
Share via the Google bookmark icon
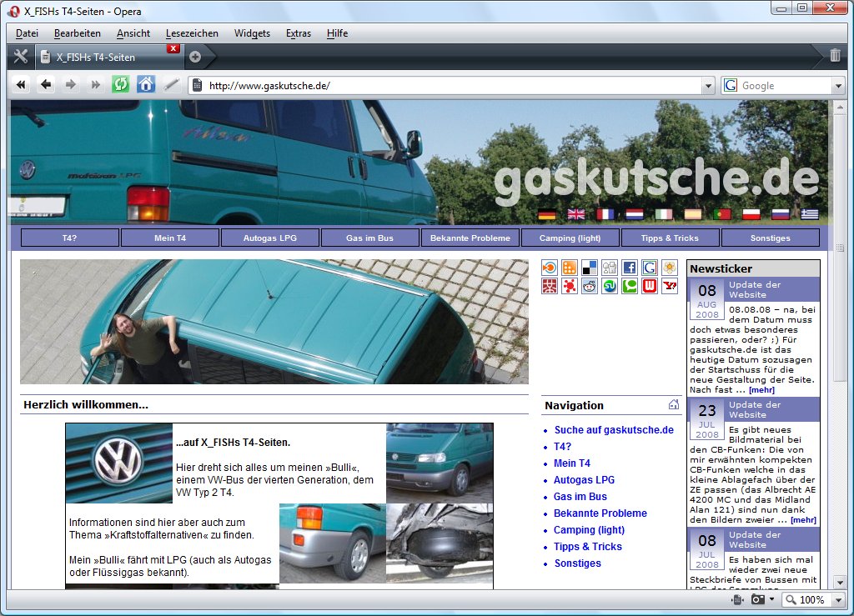pyautogui.click(x=649, y=268)
